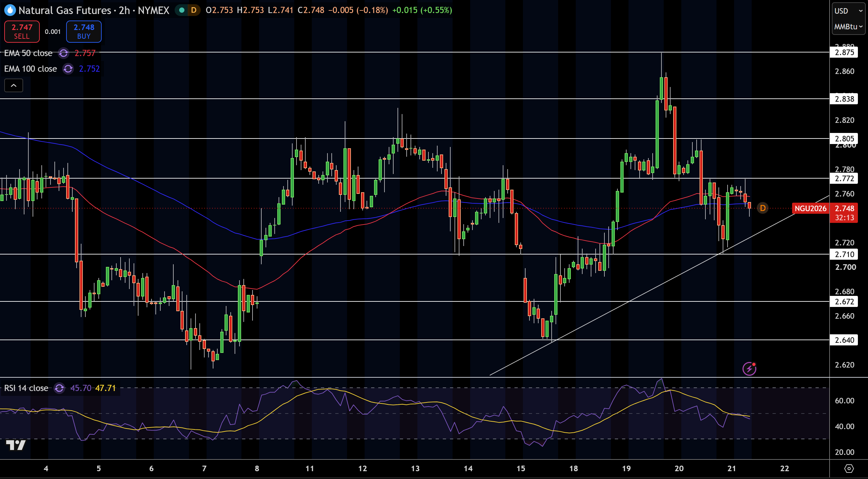Click the 0.001 spread value

[53, 32]
